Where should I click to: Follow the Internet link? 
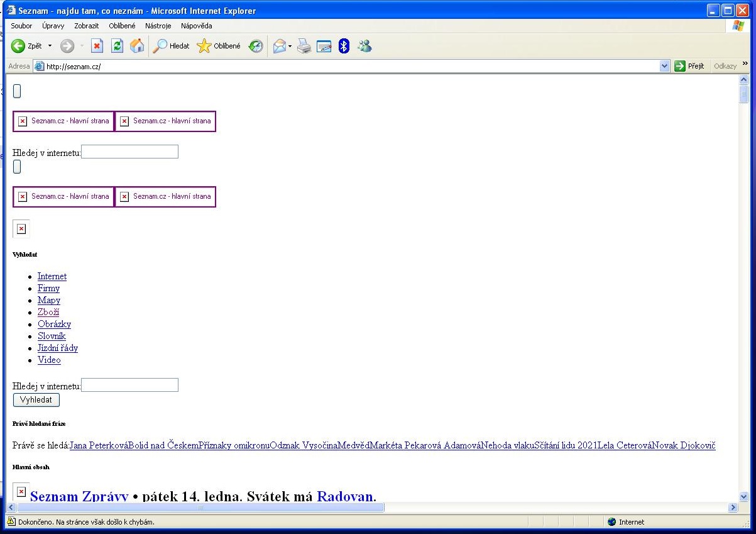(52, 276)
